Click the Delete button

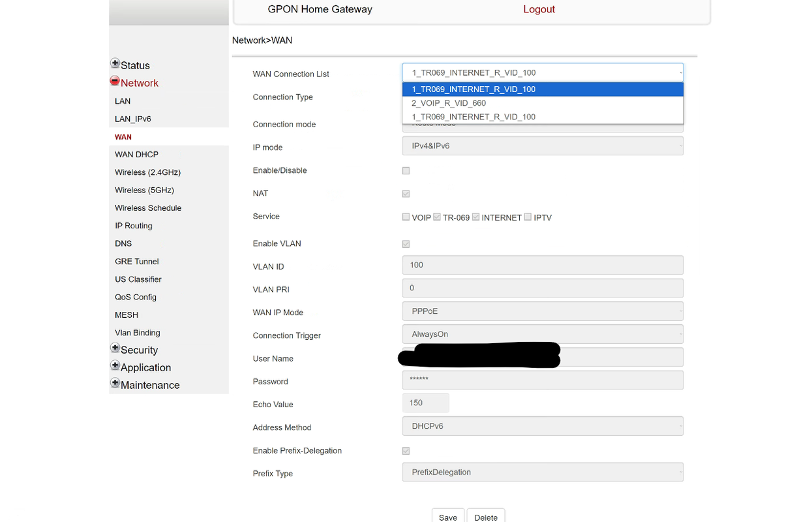click(486, 517)
